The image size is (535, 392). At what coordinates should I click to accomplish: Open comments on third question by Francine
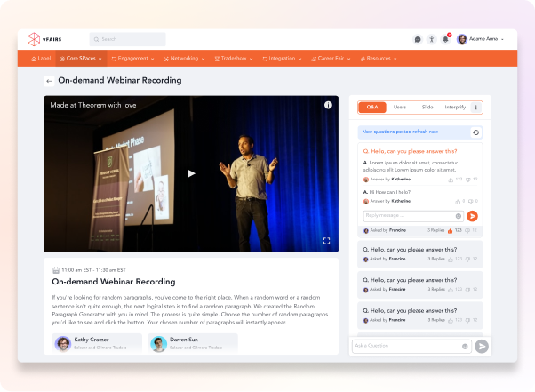coord(467,290)
